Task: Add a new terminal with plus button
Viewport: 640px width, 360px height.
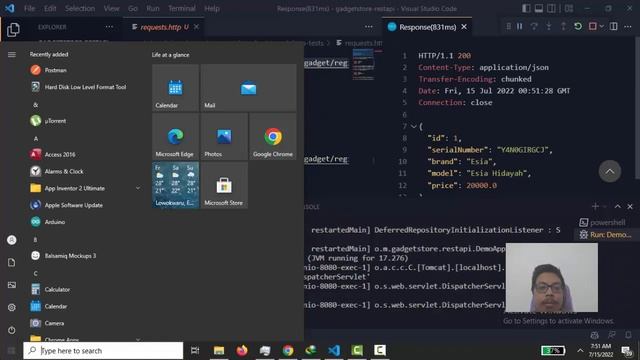Action: point(595,207)
